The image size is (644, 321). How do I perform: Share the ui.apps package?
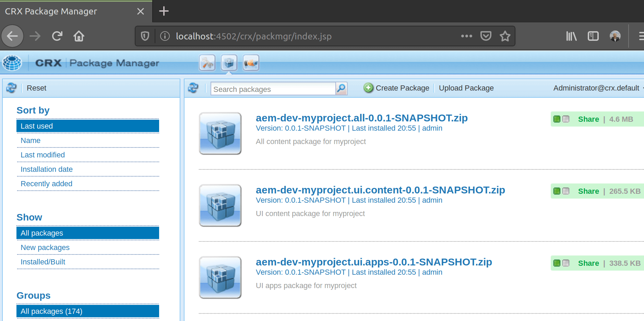588,263
